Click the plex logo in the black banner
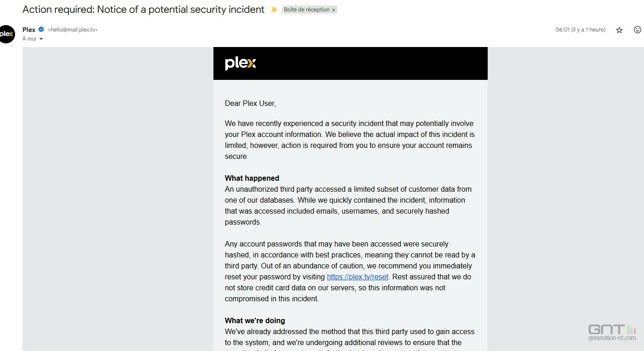644x351 pixels. 240,63
